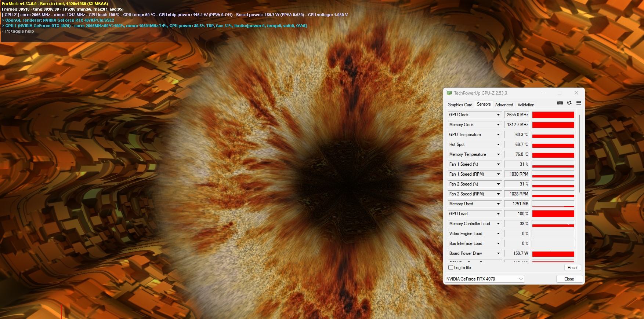Screen dimensions: 644x319
Task: Expand the Memory Clock sensor dropdown
Action: [498, 125]
